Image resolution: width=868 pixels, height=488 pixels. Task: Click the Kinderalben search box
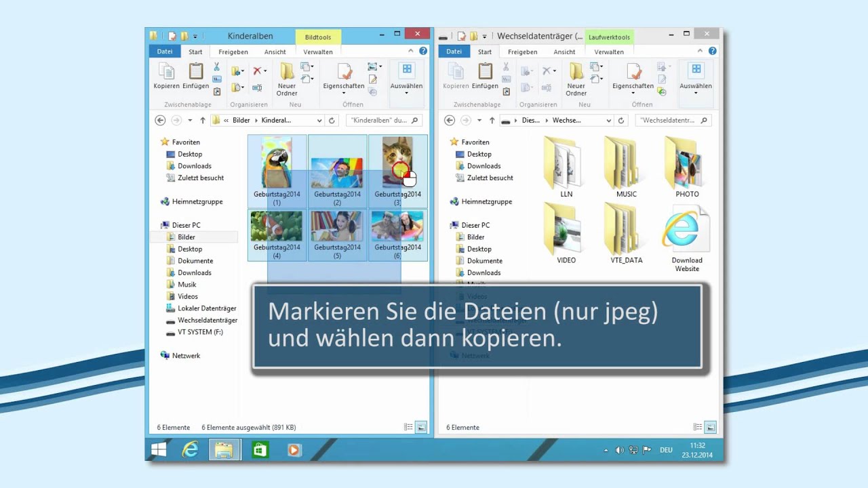click(384, 120)
